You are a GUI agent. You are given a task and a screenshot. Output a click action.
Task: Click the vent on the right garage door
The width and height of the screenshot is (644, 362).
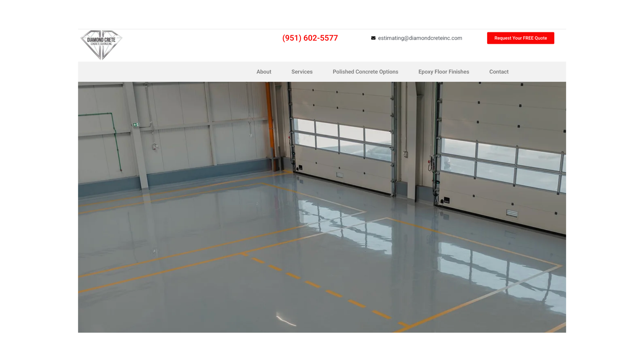pyautogui.click(x=512, y=214)
